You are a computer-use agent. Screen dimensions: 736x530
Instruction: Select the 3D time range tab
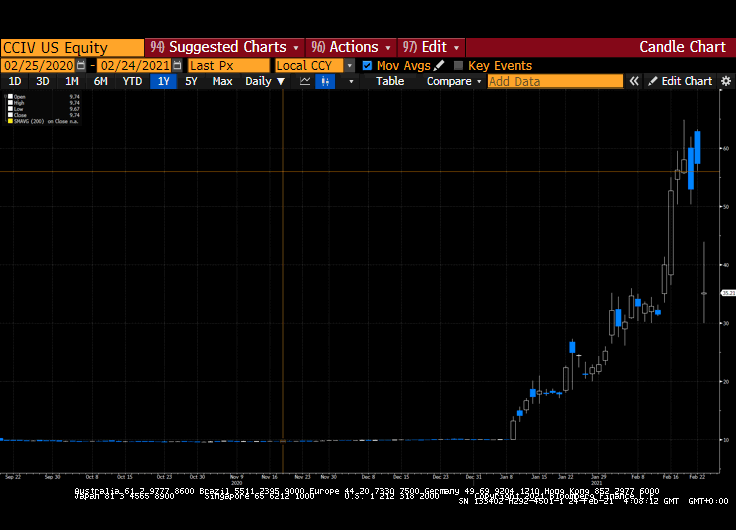click(43, 81)
